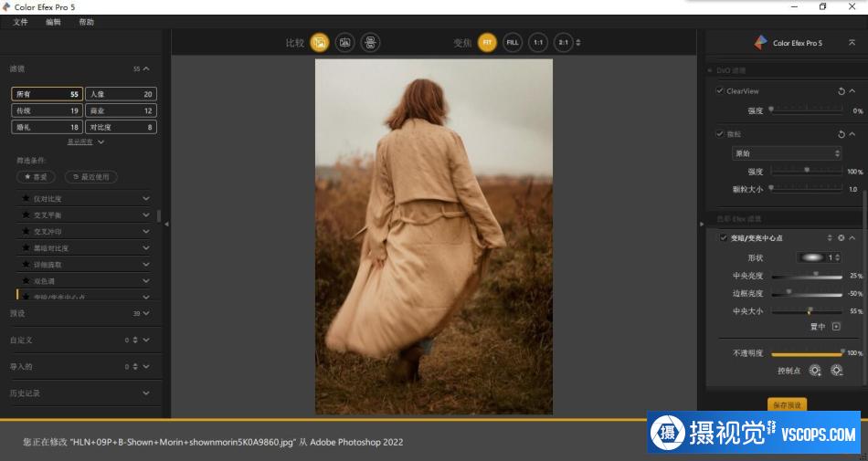
Task: Toggle the ClearView checkbox
Action: tap(720, 90)
